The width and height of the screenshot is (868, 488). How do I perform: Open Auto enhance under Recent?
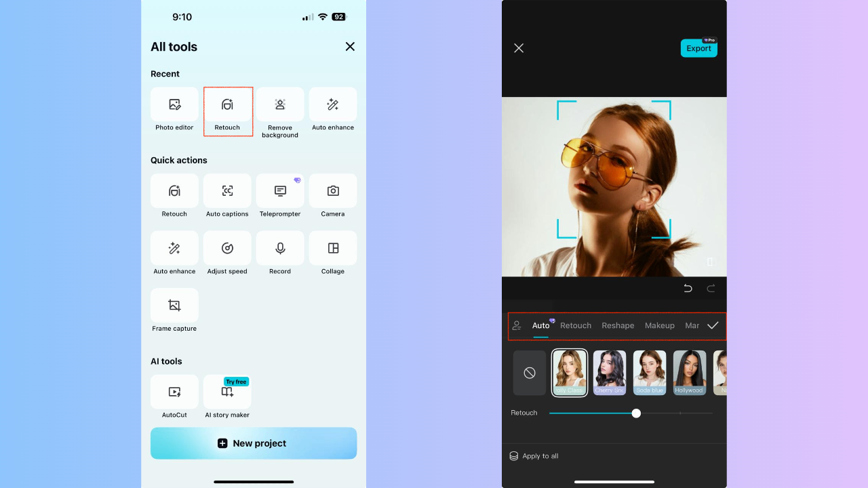(x=333, y=110)
